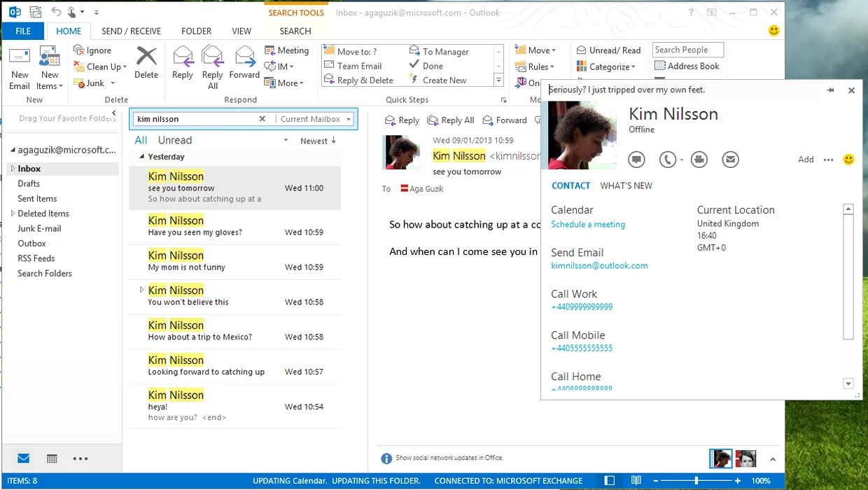Open the Categorize dropdown
This screenshot has height=490, width=868.
click(606, 66)
